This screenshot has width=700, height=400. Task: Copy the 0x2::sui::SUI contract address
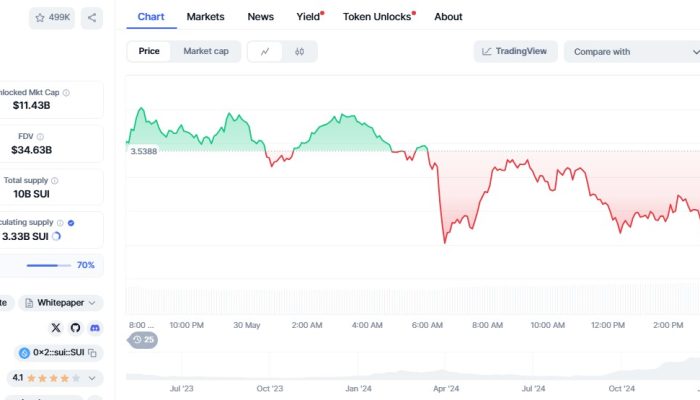click(x=91, y=353)
